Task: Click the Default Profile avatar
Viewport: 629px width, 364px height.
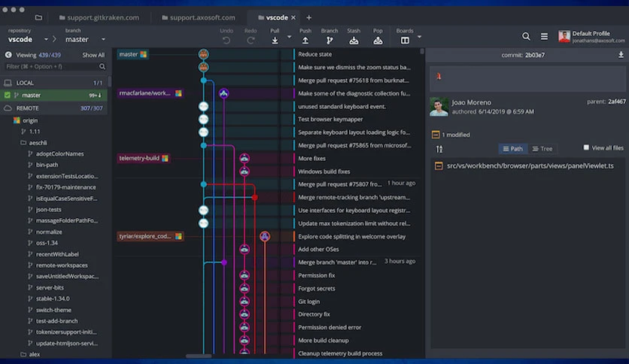Action: coord(564,37)
